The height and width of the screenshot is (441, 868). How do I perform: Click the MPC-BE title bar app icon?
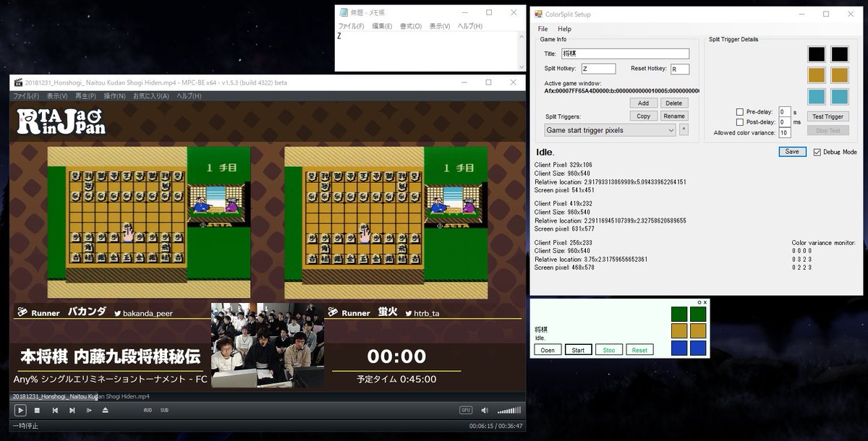(17, 82)
